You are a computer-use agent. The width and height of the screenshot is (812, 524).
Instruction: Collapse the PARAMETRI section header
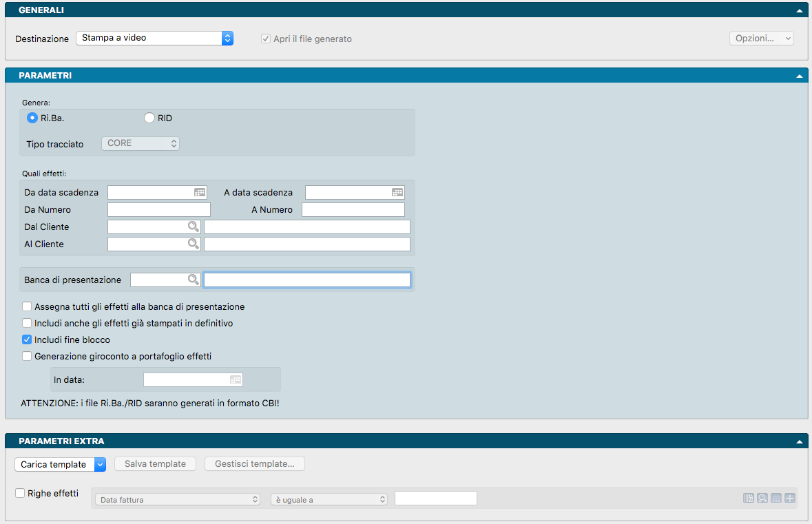799,76
